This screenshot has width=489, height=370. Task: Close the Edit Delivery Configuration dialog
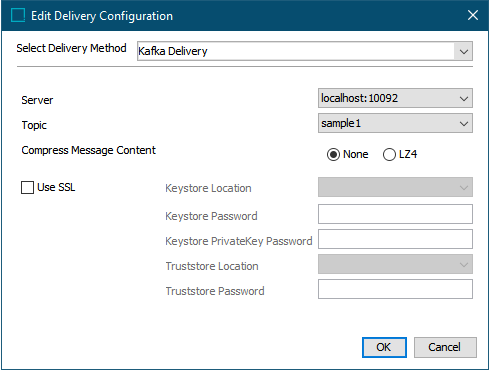coord(473,15)
